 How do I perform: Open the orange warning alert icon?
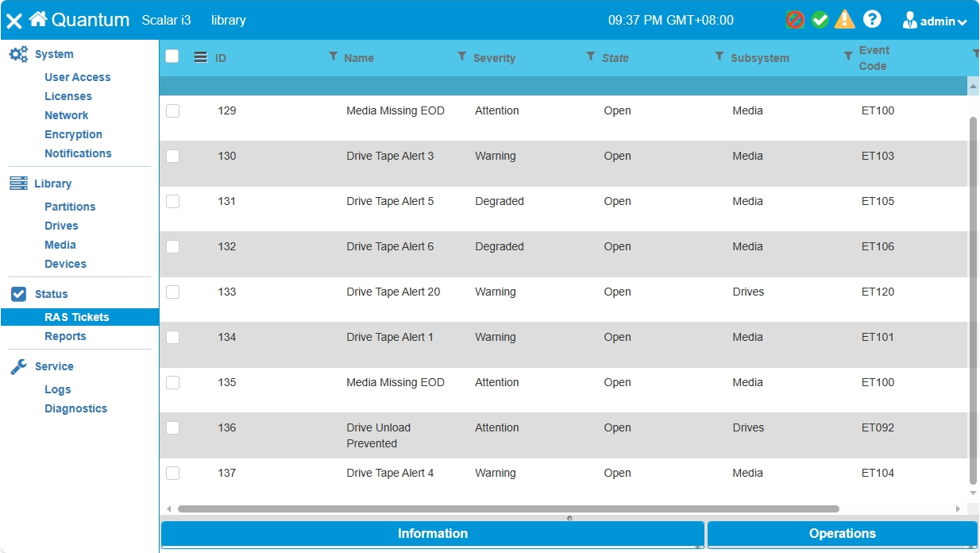(x=845, y=20)
